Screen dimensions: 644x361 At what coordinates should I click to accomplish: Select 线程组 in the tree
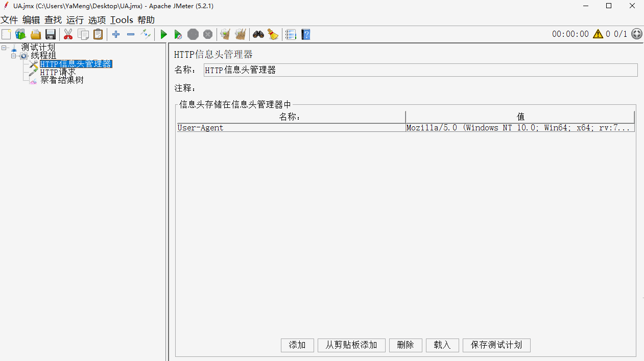(x=43, y=56)
